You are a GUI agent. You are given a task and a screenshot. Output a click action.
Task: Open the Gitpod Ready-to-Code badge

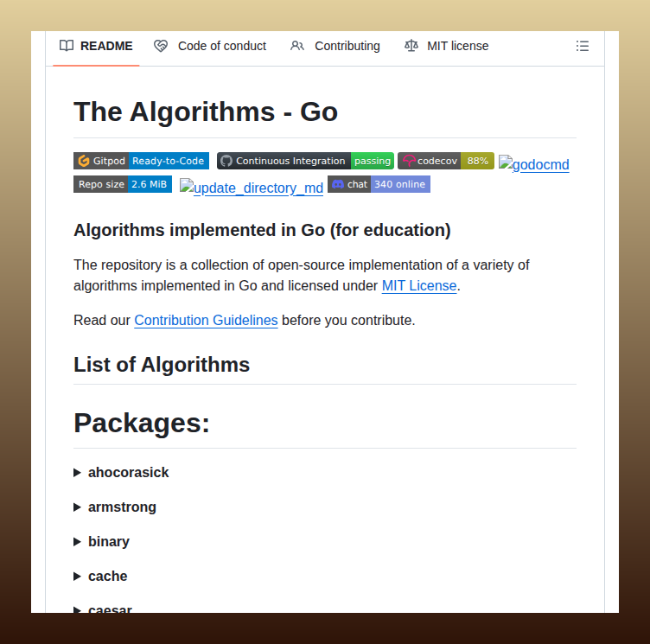tap(141, 161)
